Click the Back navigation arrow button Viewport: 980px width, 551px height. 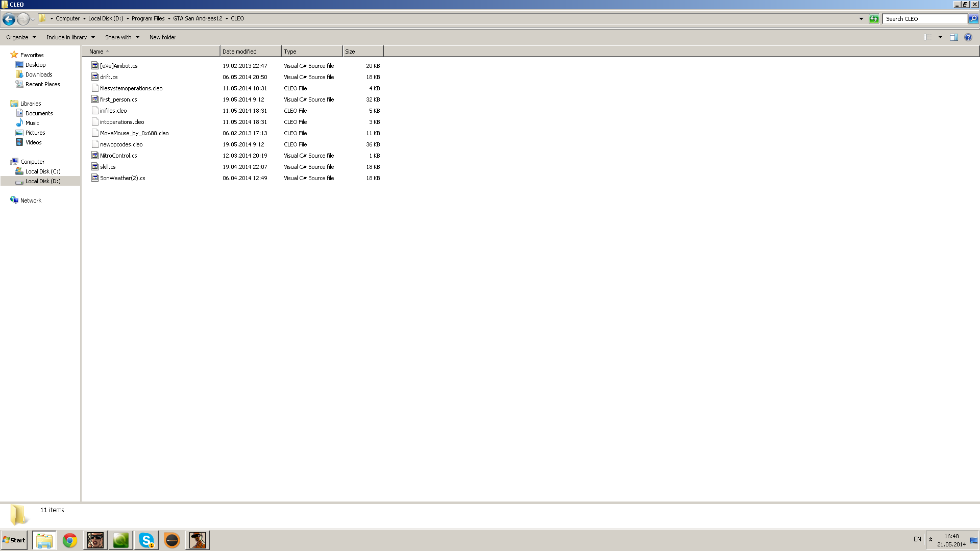click(9, 19)
